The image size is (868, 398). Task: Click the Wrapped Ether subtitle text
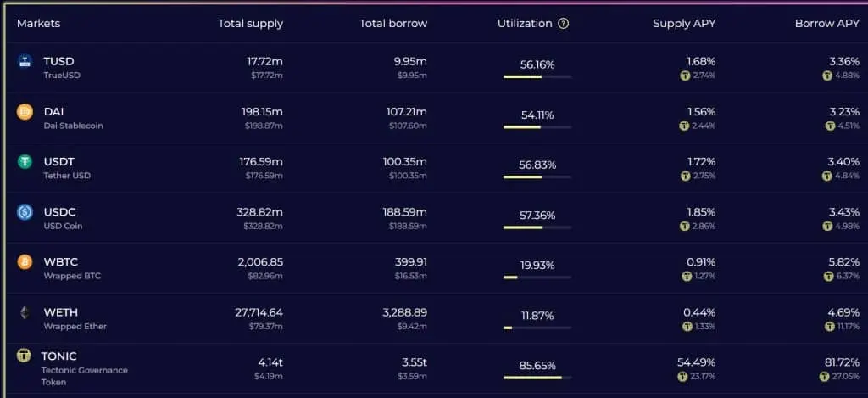75,327
